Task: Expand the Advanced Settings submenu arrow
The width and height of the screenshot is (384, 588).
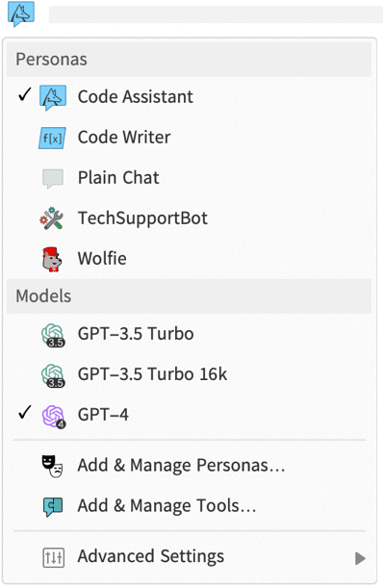Action: point(360,558)
